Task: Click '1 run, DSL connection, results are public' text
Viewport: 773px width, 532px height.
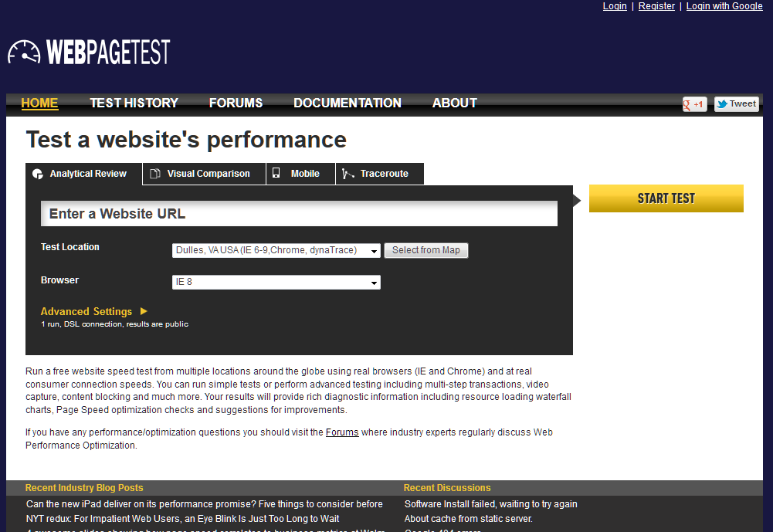Action: (x=114, y=324)
